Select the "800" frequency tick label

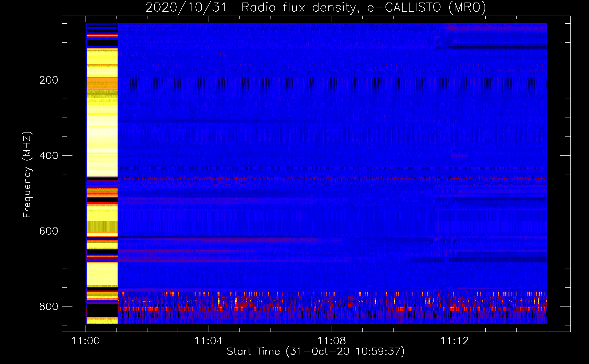point(49,307)
